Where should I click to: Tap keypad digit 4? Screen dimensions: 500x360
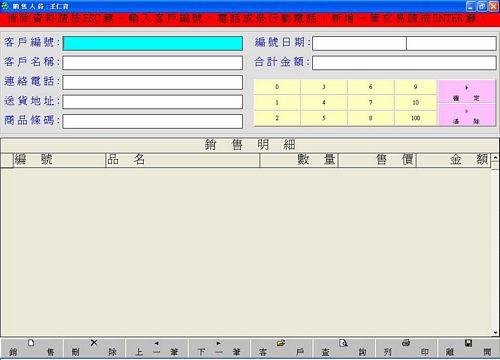point(324,103)
